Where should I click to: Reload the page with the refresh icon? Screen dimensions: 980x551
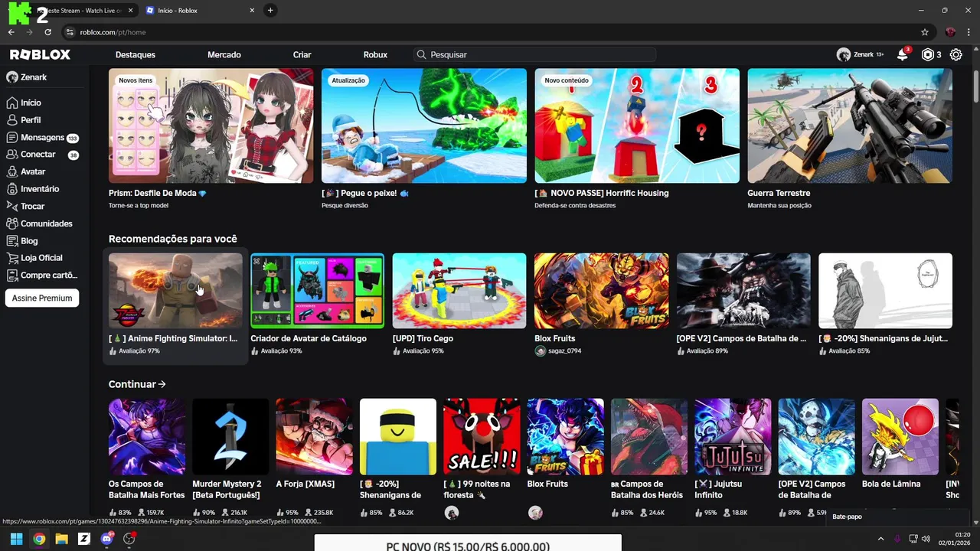point(48,32)
